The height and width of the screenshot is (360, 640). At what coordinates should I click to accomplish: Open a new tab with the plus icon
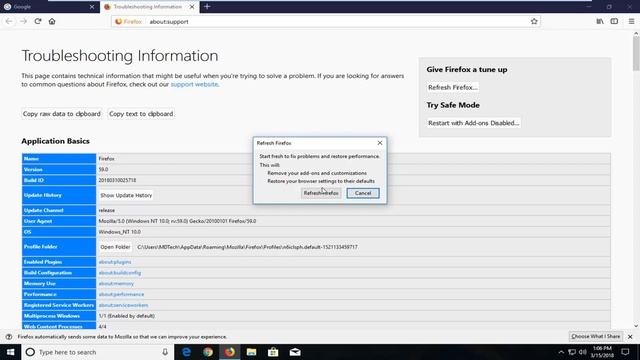207,7
